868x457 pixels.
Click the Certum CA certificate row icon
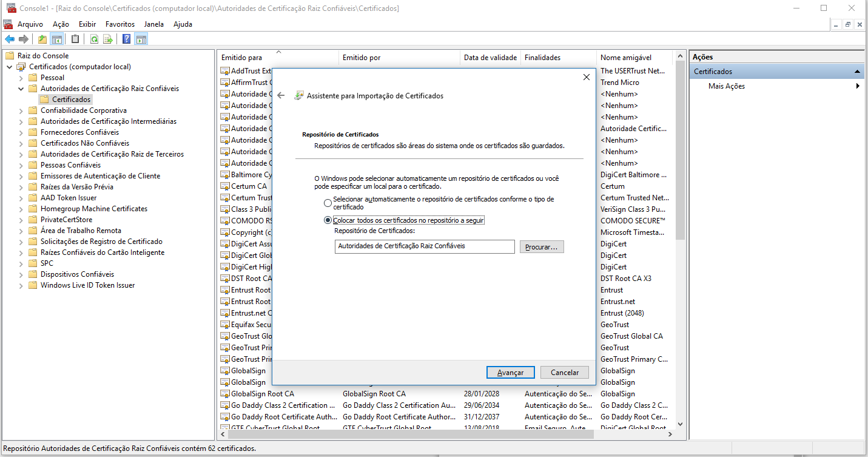[225, 186]
